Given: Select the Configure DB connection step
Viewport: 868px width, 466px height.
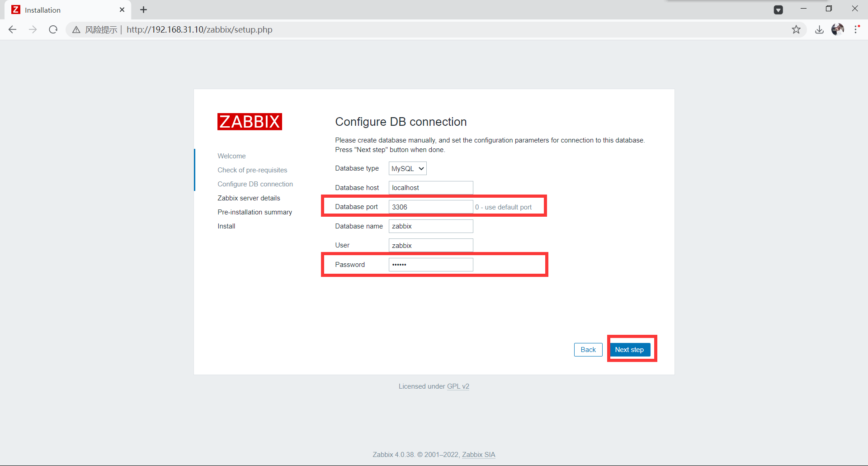Looking at the screenshot, I should (255, 184).
